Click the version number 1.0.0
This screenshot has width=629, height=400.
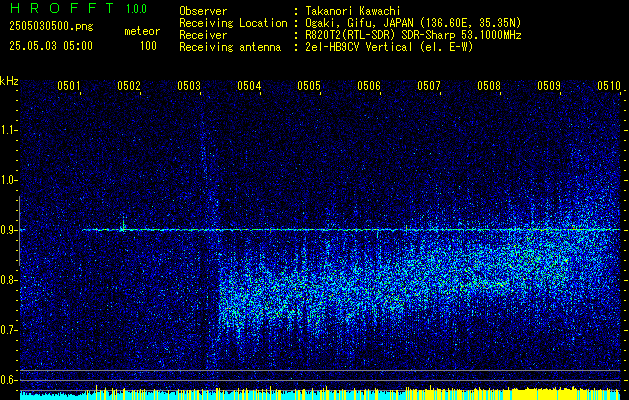point(136,8)
